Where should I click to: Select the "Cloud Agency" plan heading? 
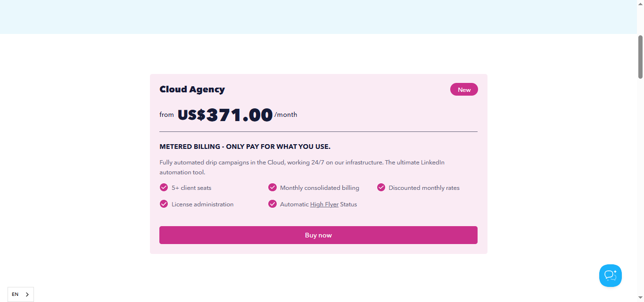pos(192,89)
